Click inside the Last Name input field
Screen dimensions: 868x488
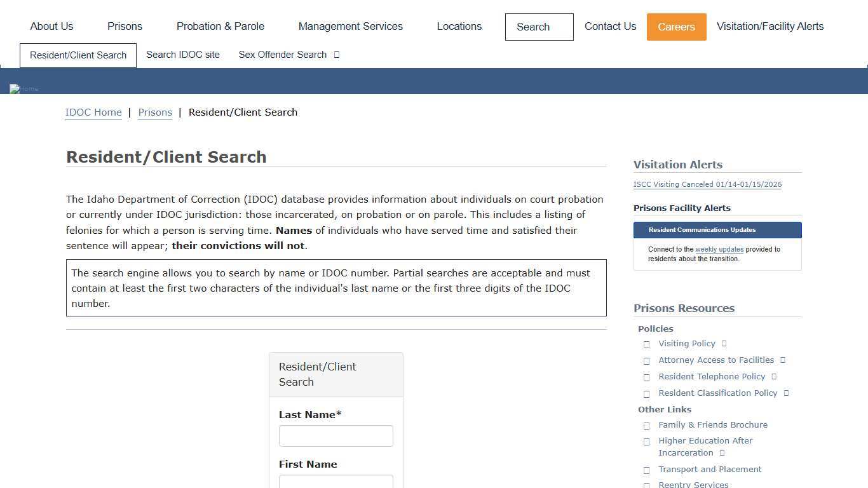pos(336,436)
